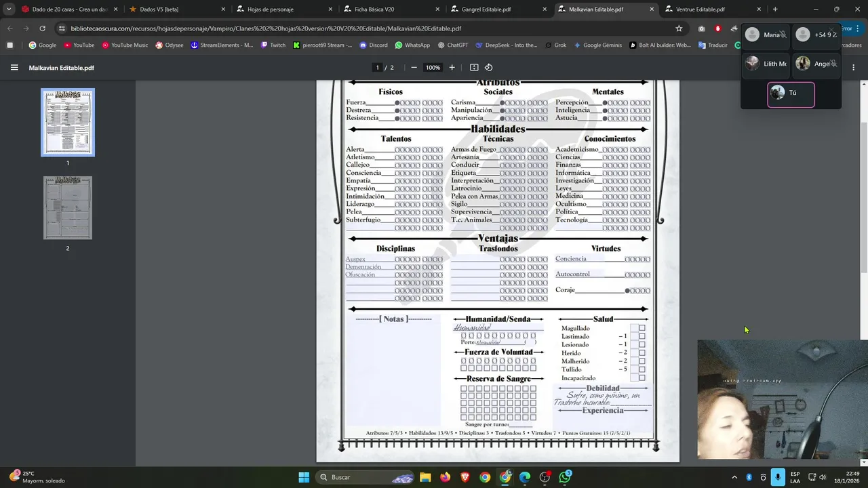Open Microsoft Edge from taskbar

point(525,477)
